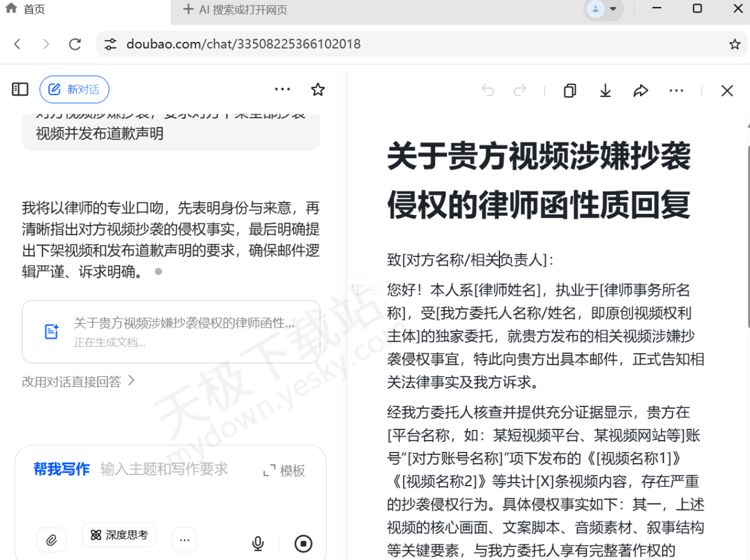Activate voice input with the microphone icon
This screenshot has width=750, height=560.
coord(258,543)
